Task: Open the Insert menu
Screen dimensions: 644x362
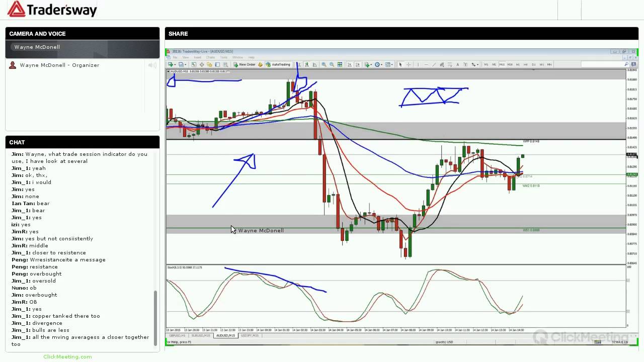Action: click(197, 57)
